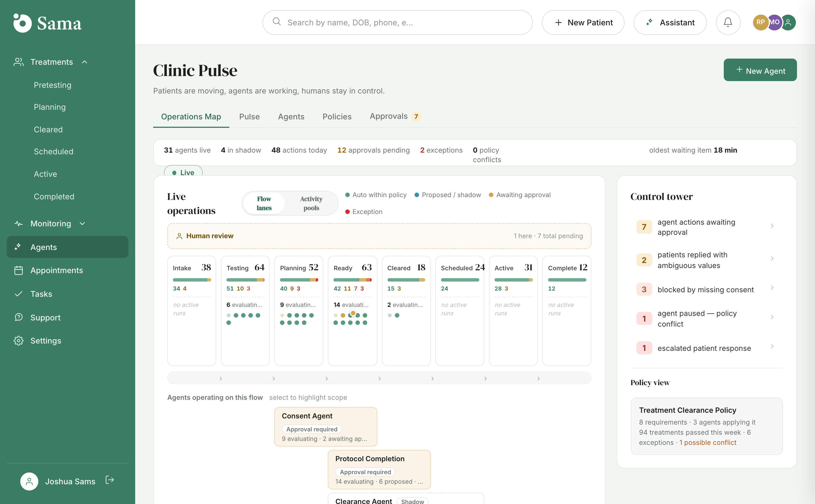815x504 pixels.
Task: Open Scheduled in sidebar
Action: point(53,151)
